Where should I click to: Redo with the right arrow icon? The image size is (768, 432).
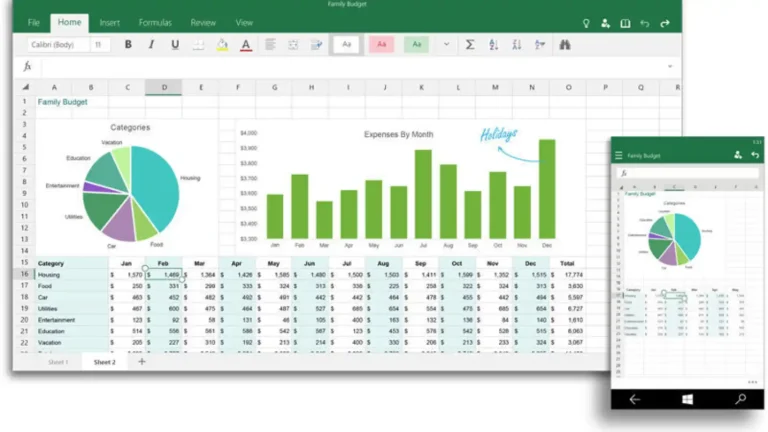coord(665,24)
